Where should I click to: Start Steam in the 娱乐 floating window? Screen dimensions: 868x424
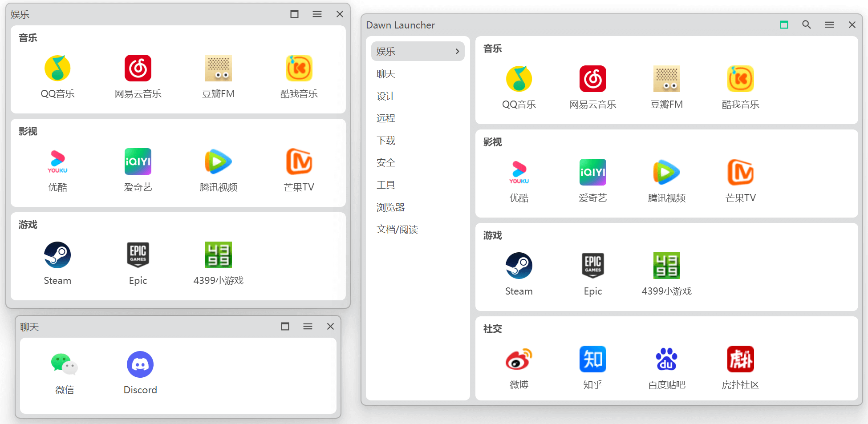point(57,264)
